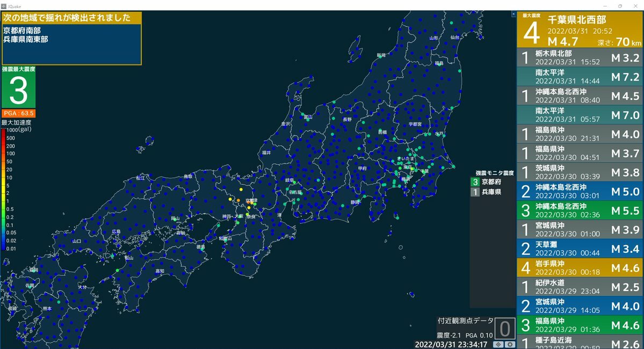Click the shaking detected alert box

72,39
